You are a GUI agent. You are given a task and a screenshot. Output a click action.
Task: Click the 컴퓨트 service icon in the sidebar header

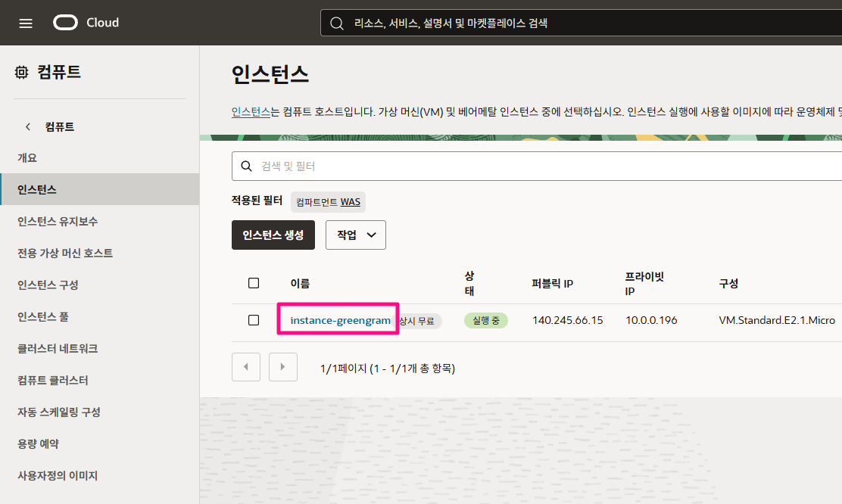point(22,71)
